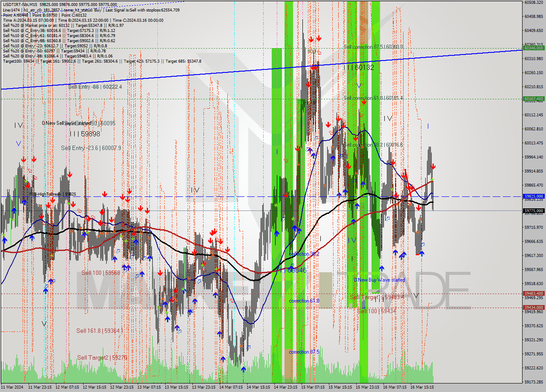Click the 'I I I 59898' wave label

tap(84, 134)
